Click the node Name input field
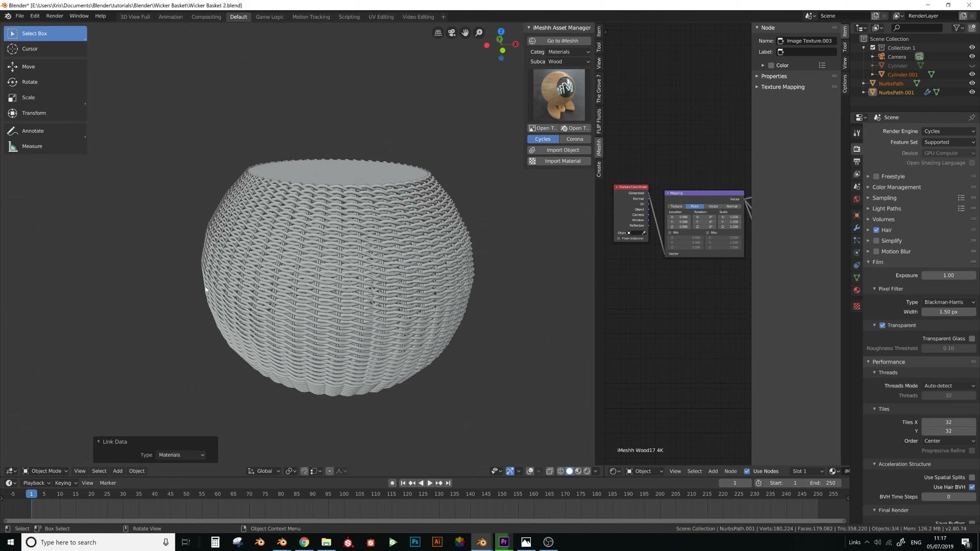 [806, 41]
